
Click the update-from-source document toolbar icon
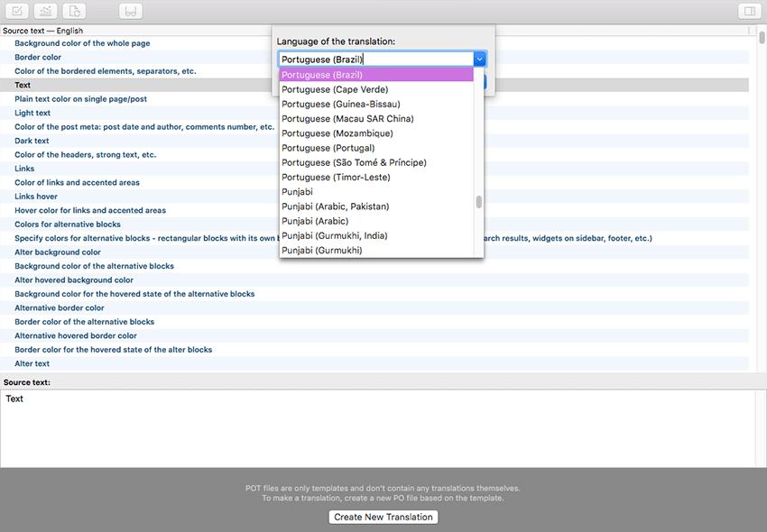tap(75, 12)
